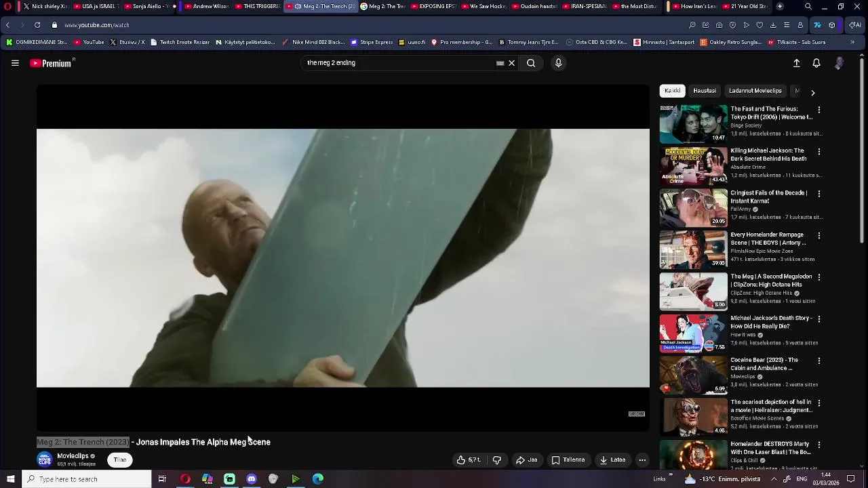Open options menu for Michael Jackson's Death Story
This screenshot has width=868, height=488.
click(819, 319)
